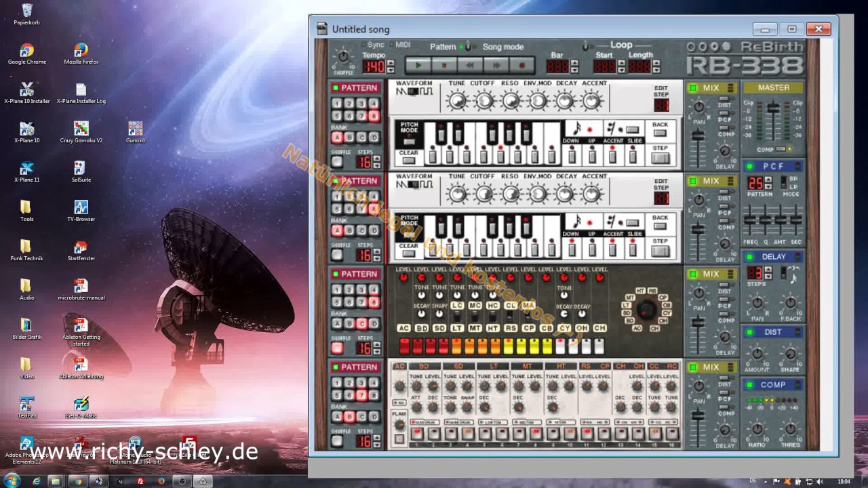The image size is (868, 488).
Task: Open Papierkorb desktop icon
Action: [26, 14]
